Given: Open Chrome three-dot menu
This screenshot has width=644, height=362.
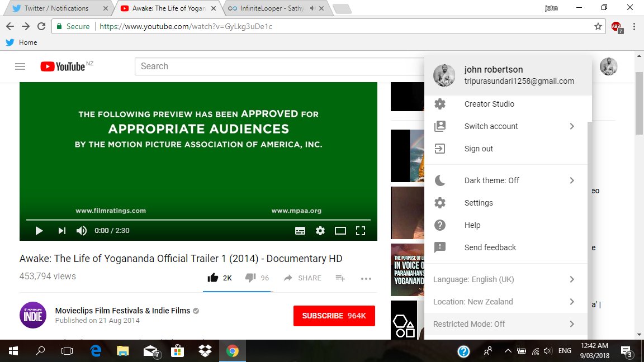Looking at the screenshot, I should point(634,26).
